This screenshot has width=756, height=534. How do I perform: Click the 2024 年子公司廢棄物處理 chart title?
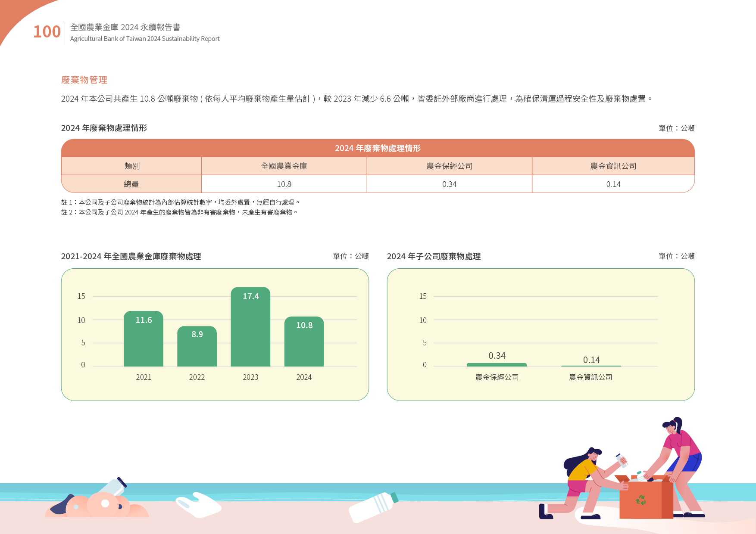[x=434, y=256]
